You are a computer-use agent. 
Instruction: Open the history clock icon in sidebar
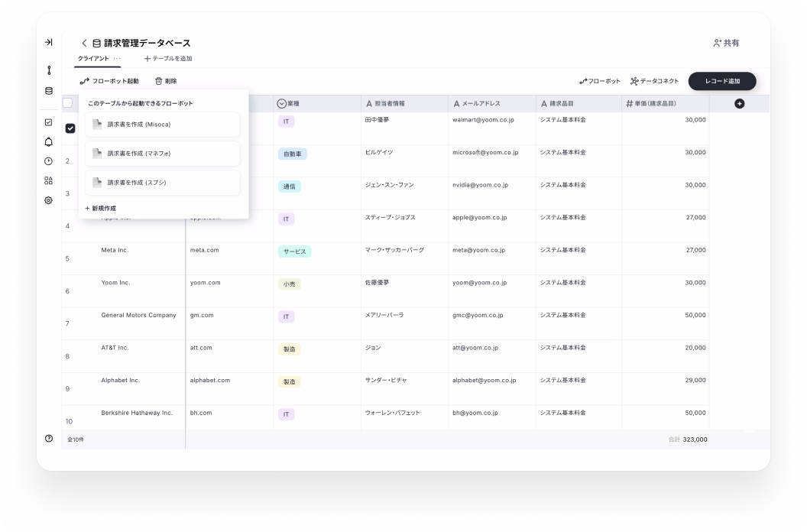[49, 161]
